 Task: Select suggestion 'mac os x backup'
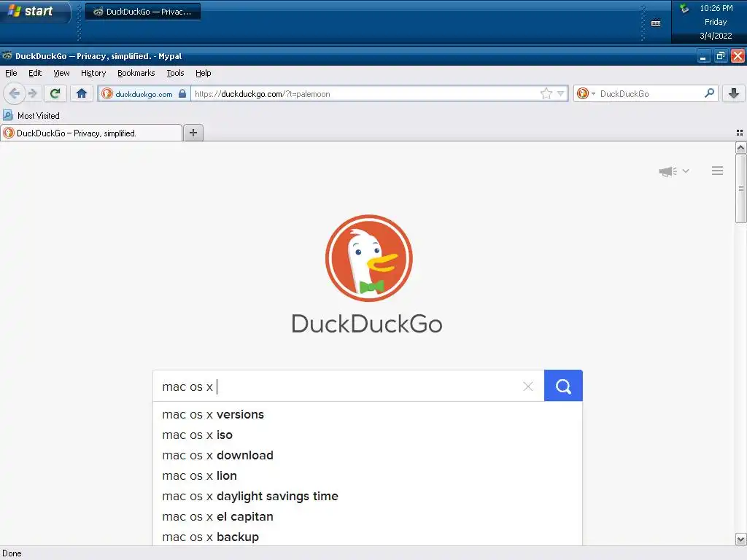[368, 537]
